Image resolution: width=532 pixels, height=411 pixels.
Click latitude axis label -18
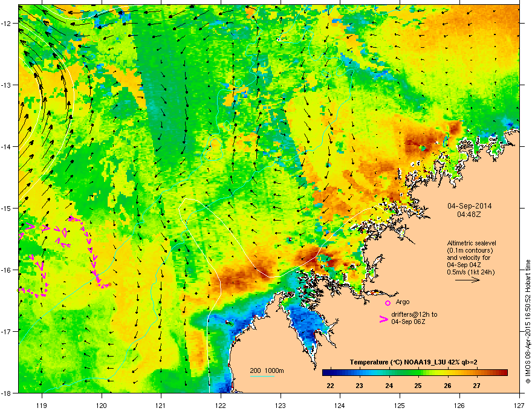point(7,393)
